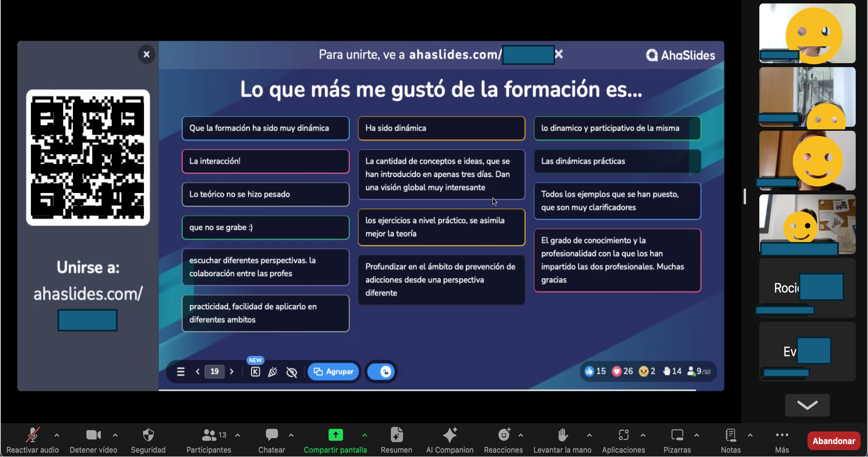Switch the blue toggle beside Agrupar
The width and height of the screenshot is (868, 457).
[381, 371]
